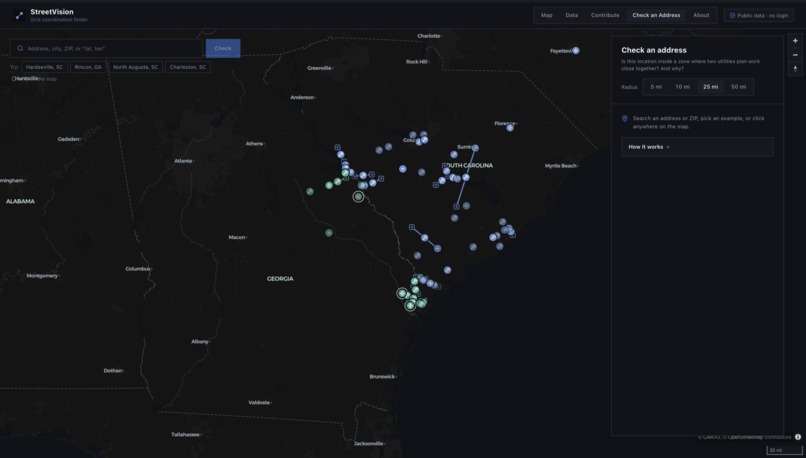Screen dimensions: 806x458
Task: Click the Tallahassee city label
Action: coord(185,435)
